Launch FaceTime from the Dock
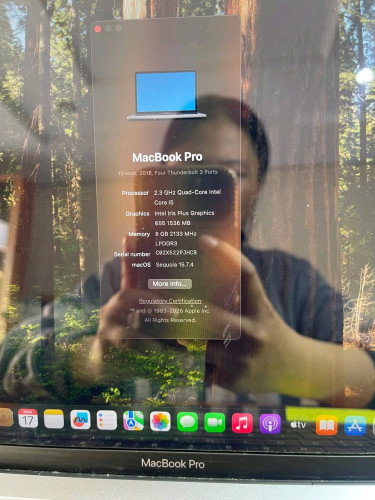The image size is (375, 500). click(x=215, y=423)
